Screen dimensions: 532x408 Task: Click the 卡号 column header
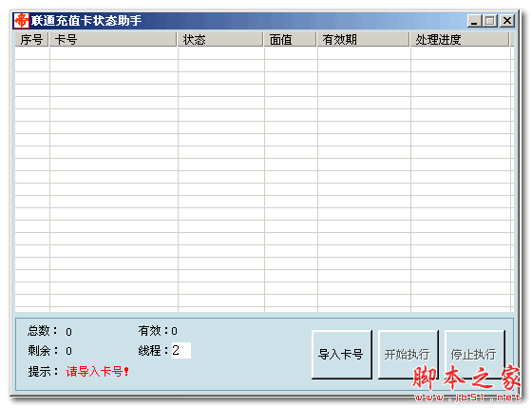click(113, 39)
